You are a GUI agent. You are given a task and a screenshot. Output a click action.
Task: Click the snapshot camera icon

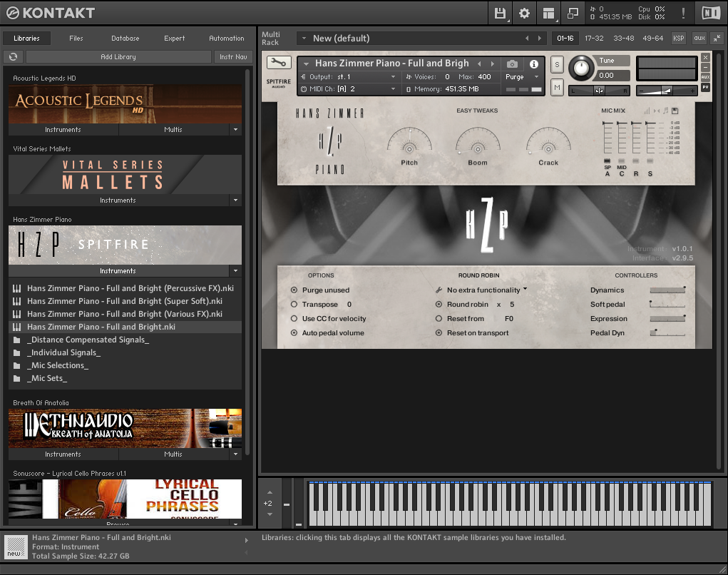[x=512, y=63]
